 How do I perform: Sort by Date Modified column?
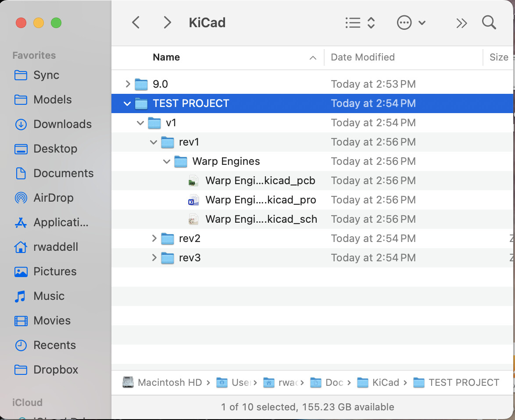pyautogui.click(x=362, y=57)
